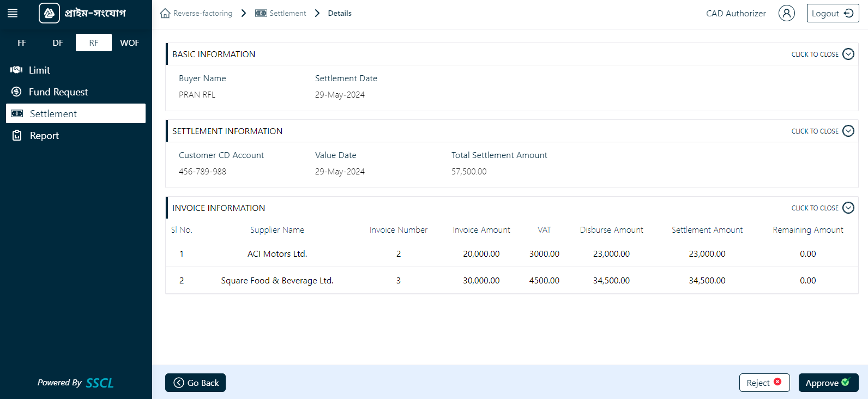Open the Fund Request menu item
The height and width of the screenshot is (399, 868).
[x=76, y=92]
